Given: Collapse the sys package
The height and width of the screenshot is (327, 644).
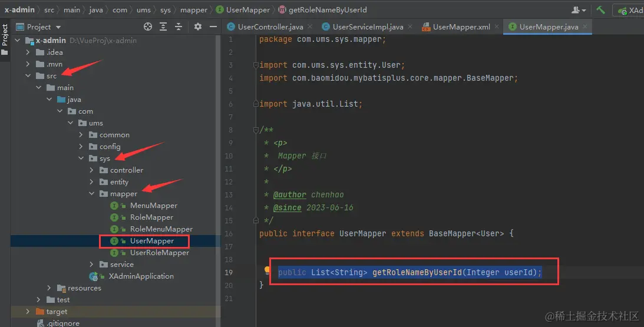Looking at the screenshot, I should [x=81, y=158].
